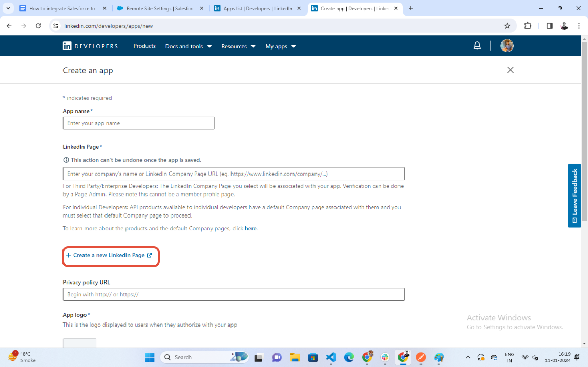The width and height of the screenshot is (588, 367).
Task: Open the Wi-Fi network tray icon
Action: (x=525, y=357)
